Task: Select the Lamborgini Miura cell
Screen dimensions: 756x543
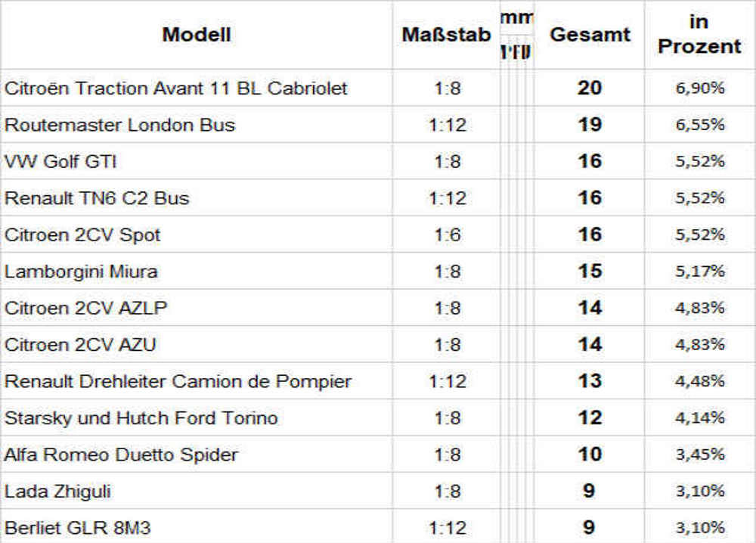Action: (81, 271)
